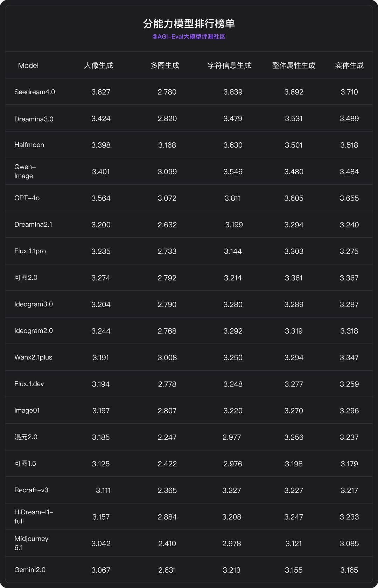Click the 整体属性生成 column header
Image resolution: width=378 pixels, height=588 pixels.
294,66
